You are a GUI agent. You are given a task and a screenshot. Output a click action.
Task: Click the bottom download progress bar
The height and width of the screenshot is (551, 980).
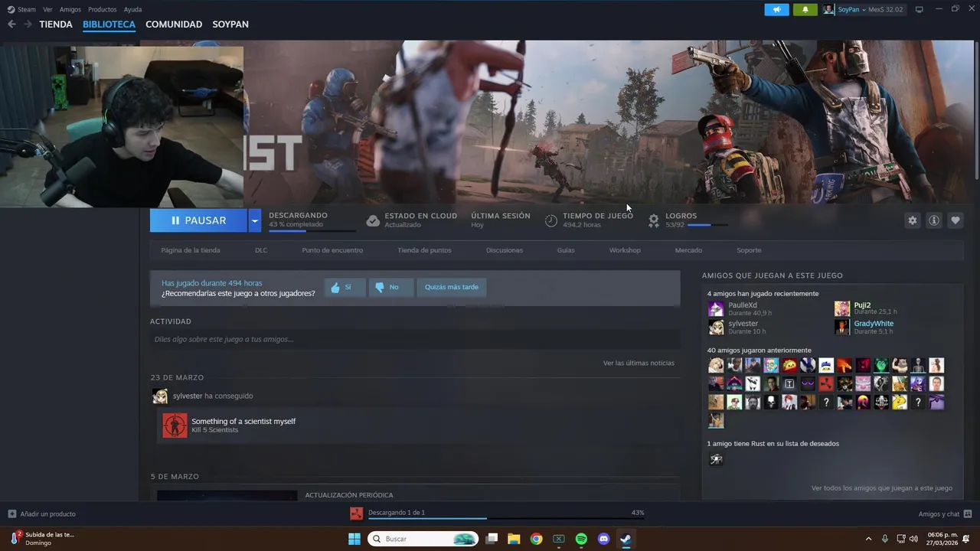pos(506,519)
